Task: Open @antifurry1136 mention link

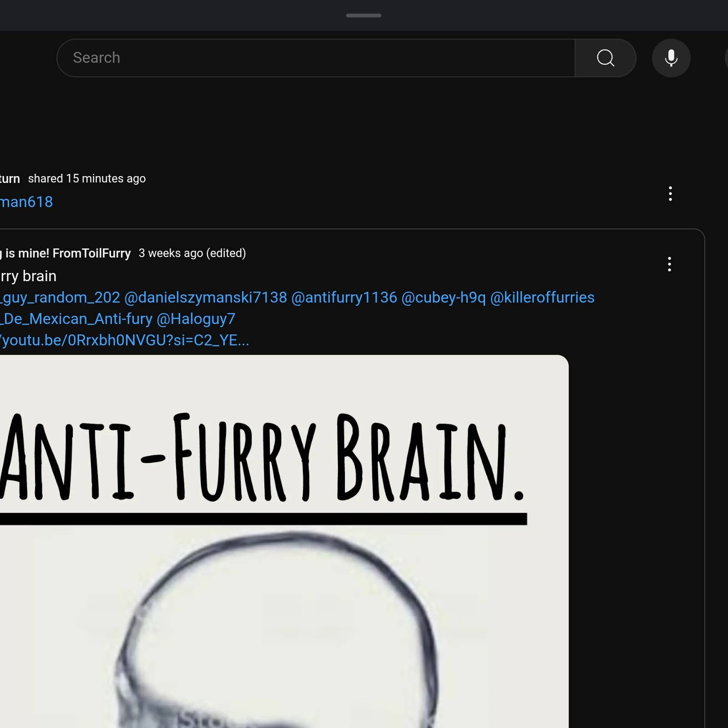Action: [344, 298]
